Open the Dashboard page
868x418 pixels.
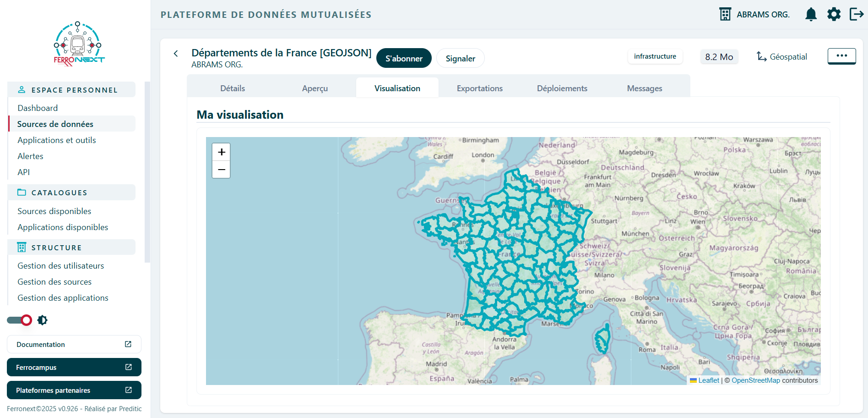click(x=38, y=108)
